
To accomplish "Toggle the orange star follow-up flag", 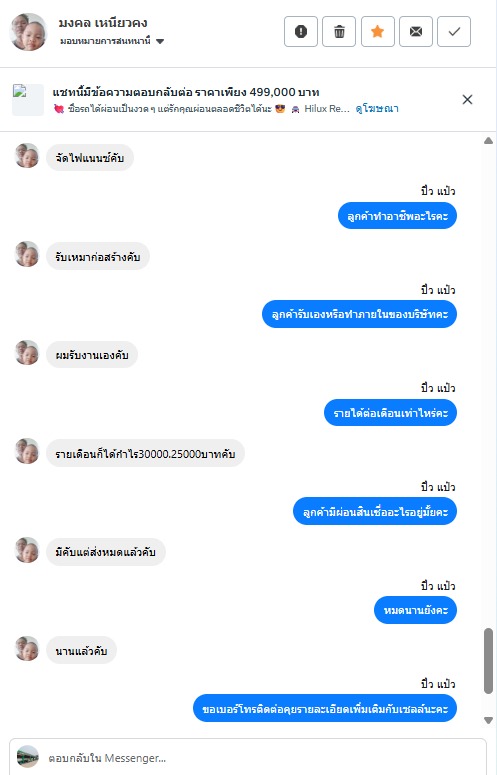I will click(377, 32).
